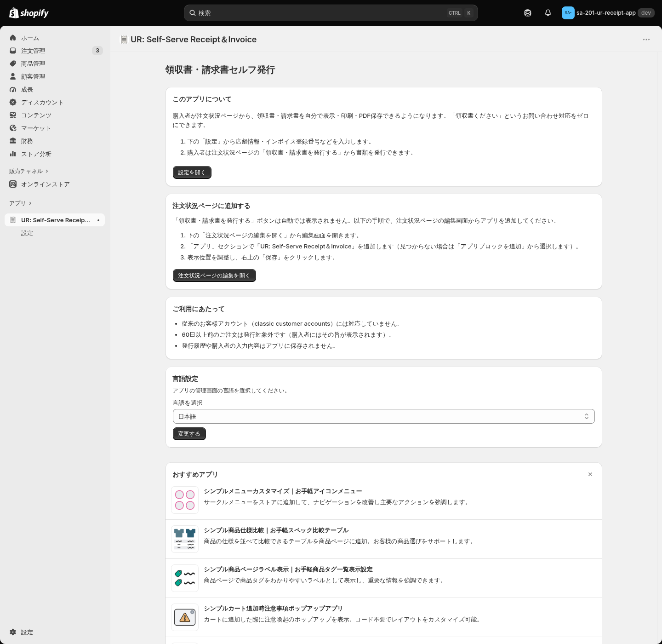
Task: Expand the 販売チャネル section
Action: pos(29,171)
